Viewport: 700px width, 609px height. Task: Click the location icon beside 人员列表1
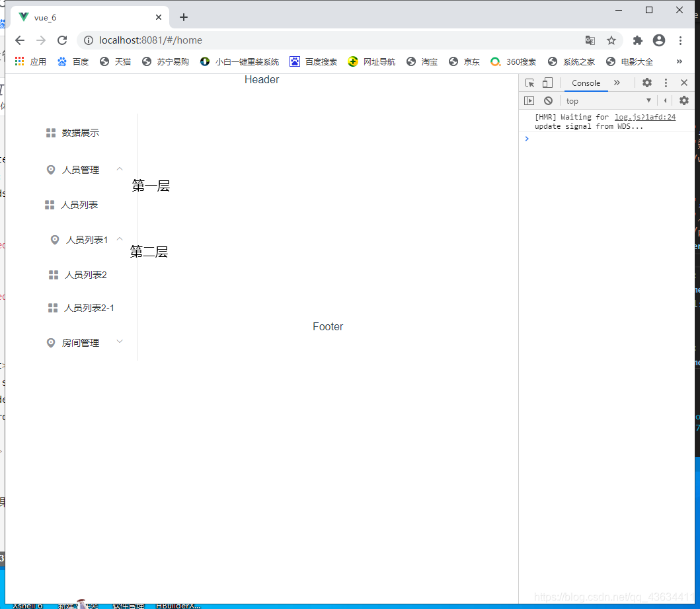(x=54, y=240)
